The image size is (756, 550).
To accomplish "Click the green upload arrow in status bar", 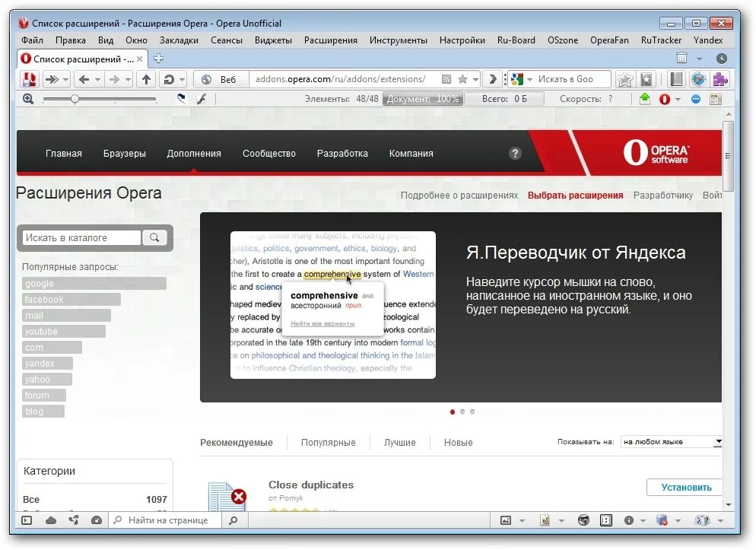I will point(645,97).
